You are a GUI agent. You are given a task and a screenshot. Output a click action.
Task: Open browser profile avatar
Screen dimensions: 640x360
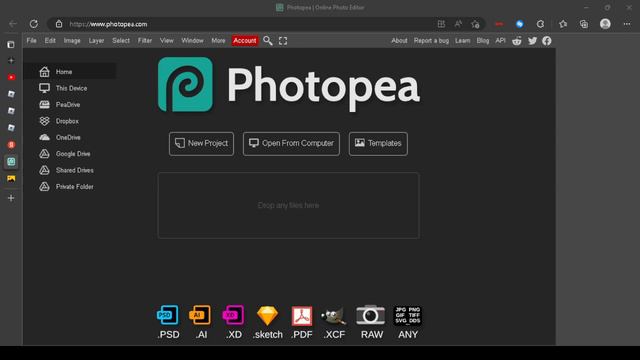pyautogui.click(x=605, y=24)
